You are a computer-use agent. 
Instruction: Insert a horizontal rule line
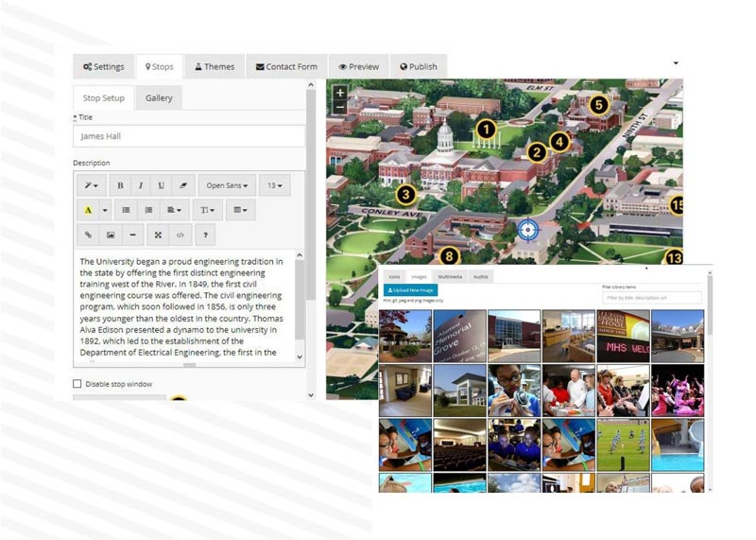pos(132,235)
